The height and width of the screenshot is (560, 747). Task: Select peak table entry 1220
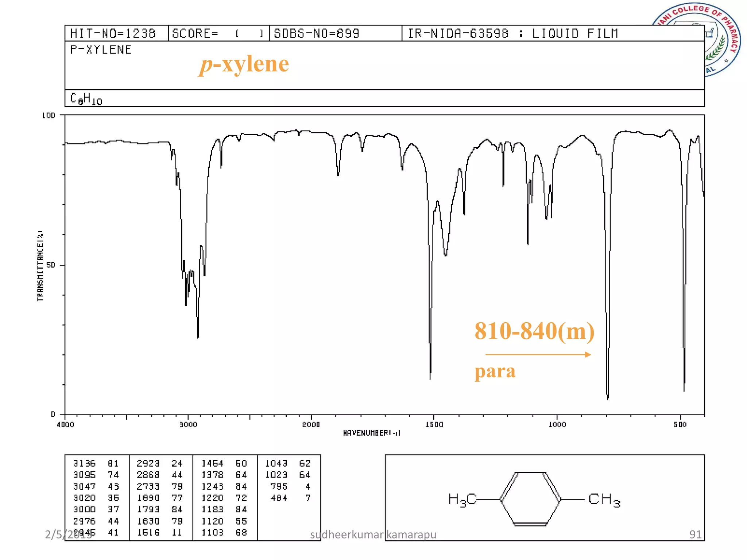(224, 498)
